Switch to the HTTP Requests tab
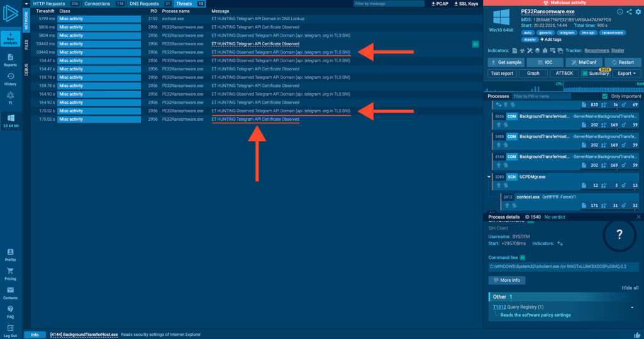The image size is (644, 339). (x=52, y=4)
